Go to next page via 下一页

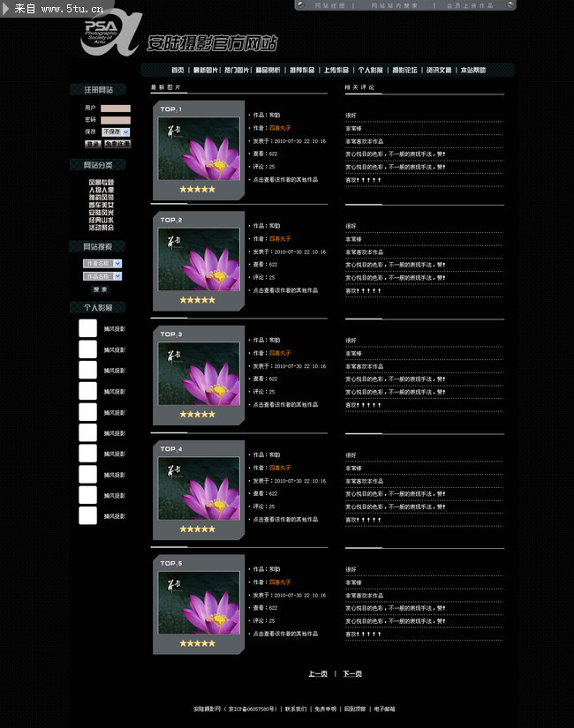click(x=352, y=674)
